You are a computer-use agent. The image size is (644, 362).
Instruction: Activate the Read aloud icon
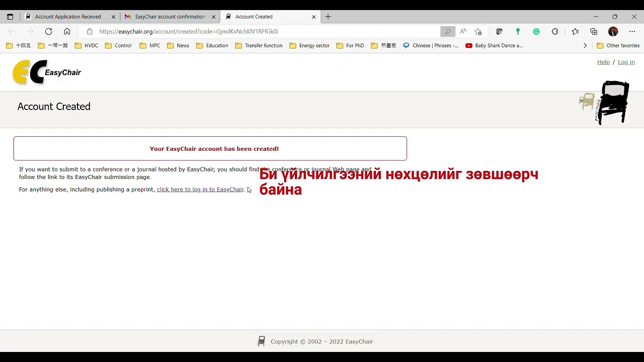(x=463, y=31)
